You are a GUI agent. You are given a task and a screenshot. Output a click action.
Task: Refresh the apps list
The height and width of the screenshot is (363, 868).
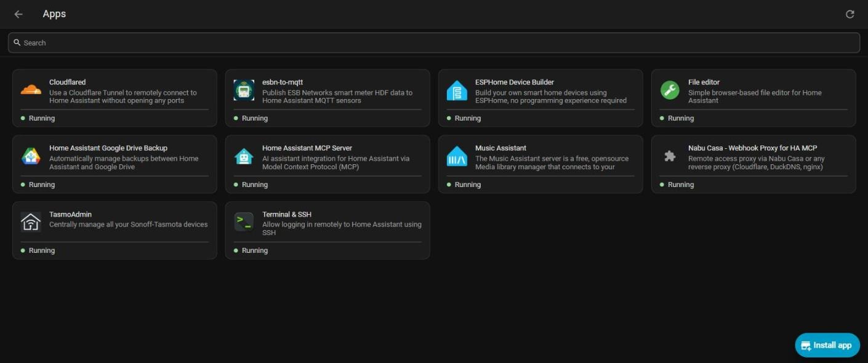pyautogui.click(x=850, y=14)
